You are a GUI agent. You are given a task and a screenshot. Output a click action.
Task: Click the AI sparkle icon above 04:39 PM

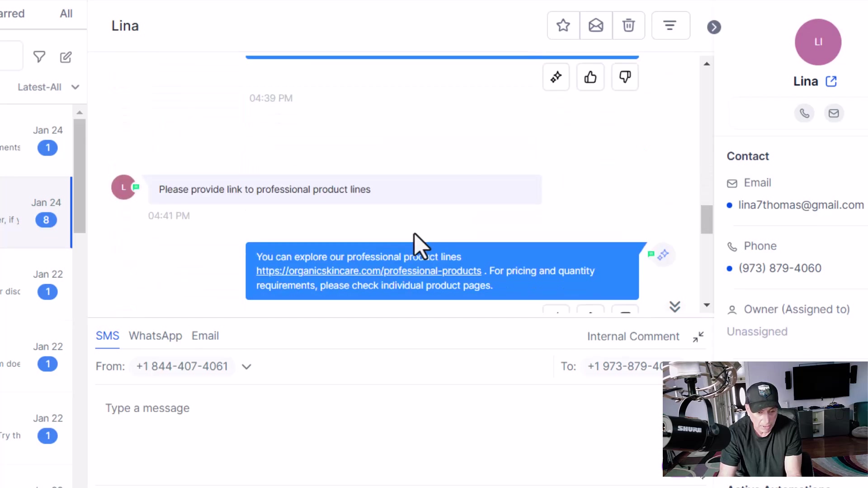556,77
